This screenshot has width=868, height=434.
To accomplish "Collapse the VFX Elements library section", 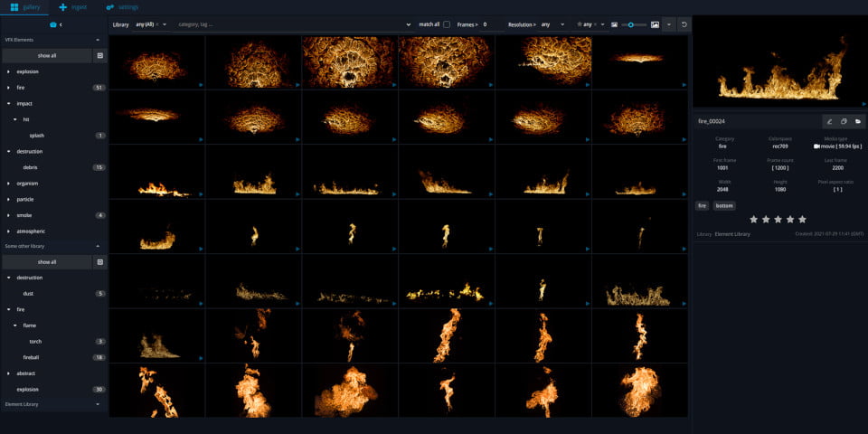I will [98, 40].
